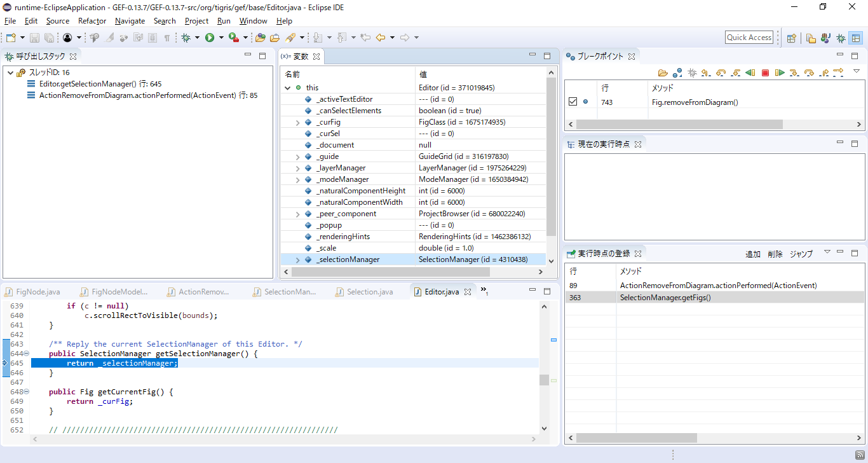
Task: Expand the _layerManager variable
Action: pos(297,168)
